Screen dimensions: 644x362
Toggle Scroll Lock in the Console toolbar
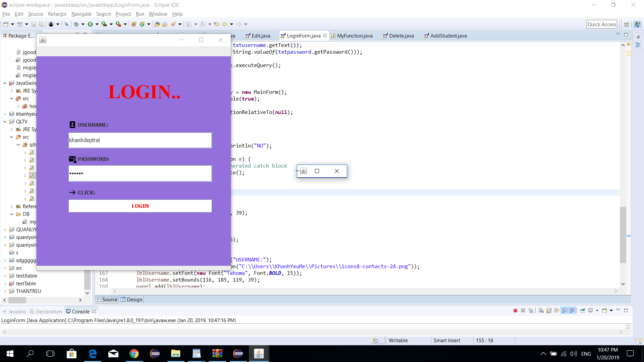(549, 311)
